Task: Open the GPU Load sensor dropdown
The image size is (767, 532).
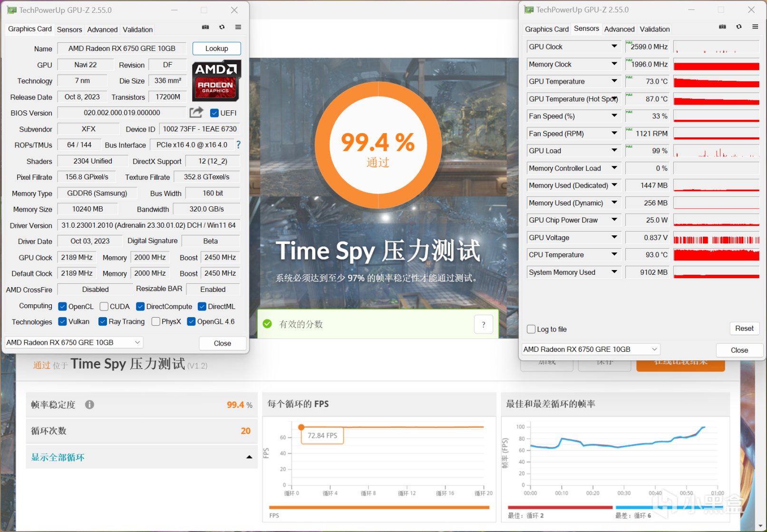Action: (x=614, y=151)
